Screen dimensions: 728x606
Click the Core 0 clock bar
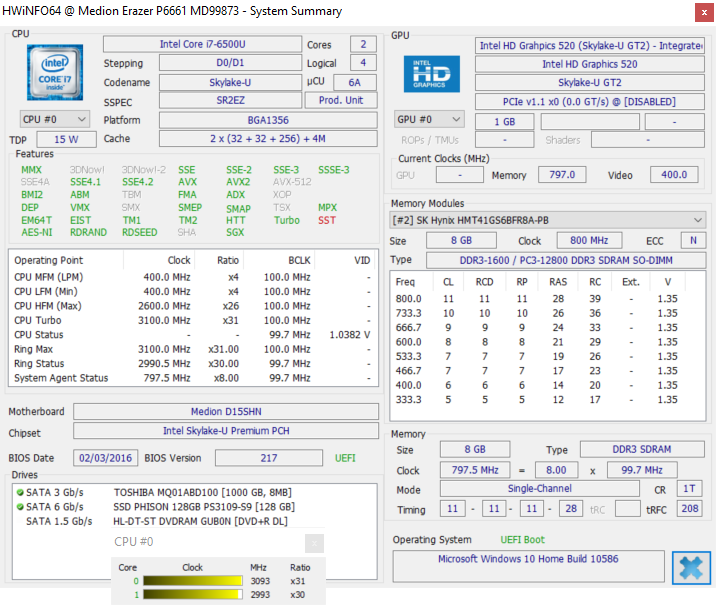point(193,580)
